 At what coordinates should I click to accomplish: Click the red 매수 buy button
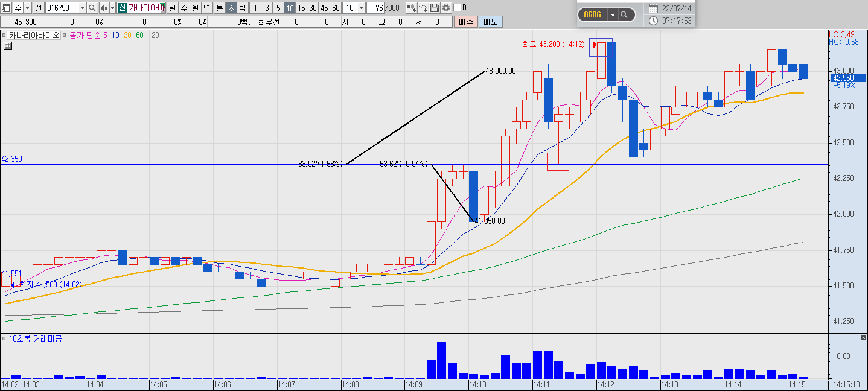coord(465,22)
